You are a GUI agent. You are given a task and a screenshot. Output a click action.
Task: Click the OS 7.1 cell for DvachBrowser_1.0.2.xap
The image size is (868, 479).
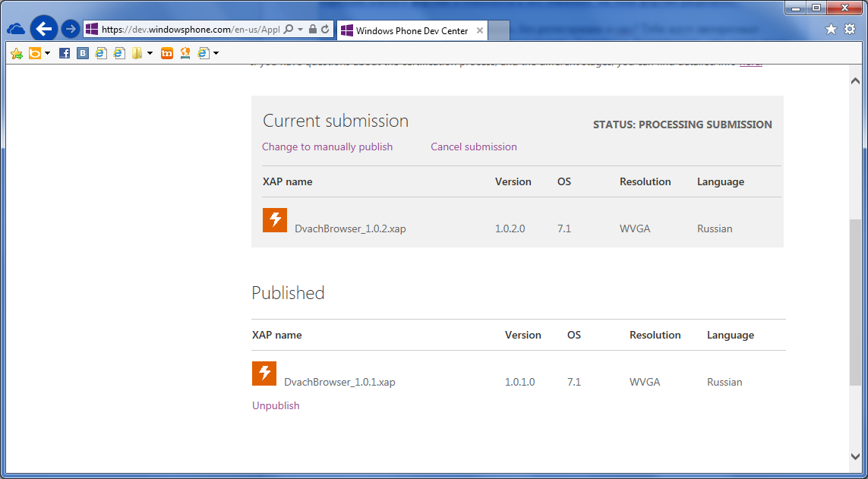tap(564, 229)
